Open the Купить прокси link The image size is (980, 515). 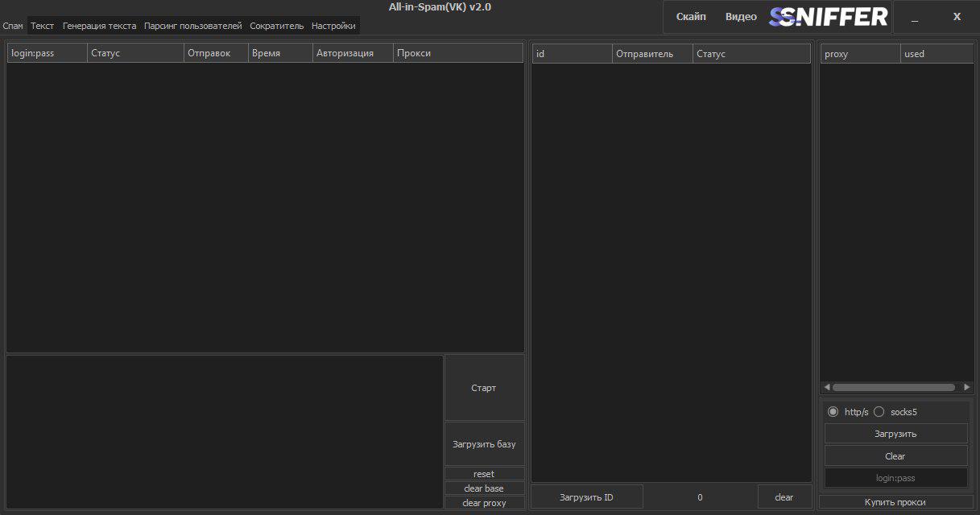895,502
